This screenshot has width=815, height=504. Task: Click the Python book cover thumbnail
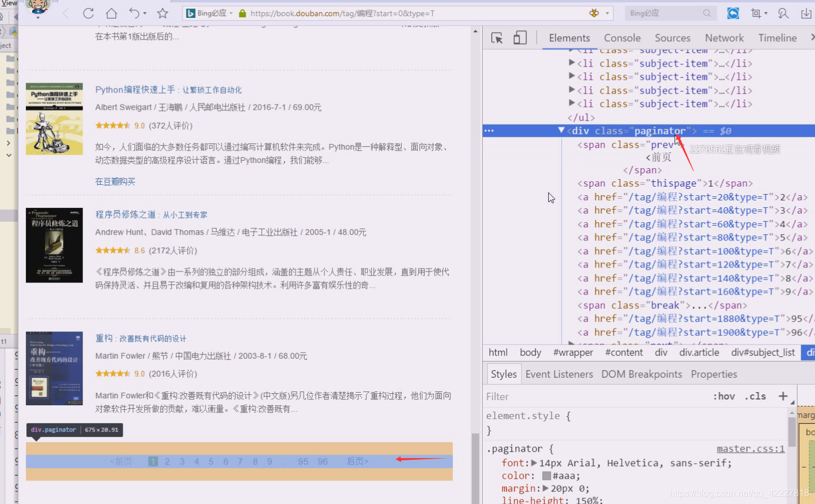click(55, 119)
